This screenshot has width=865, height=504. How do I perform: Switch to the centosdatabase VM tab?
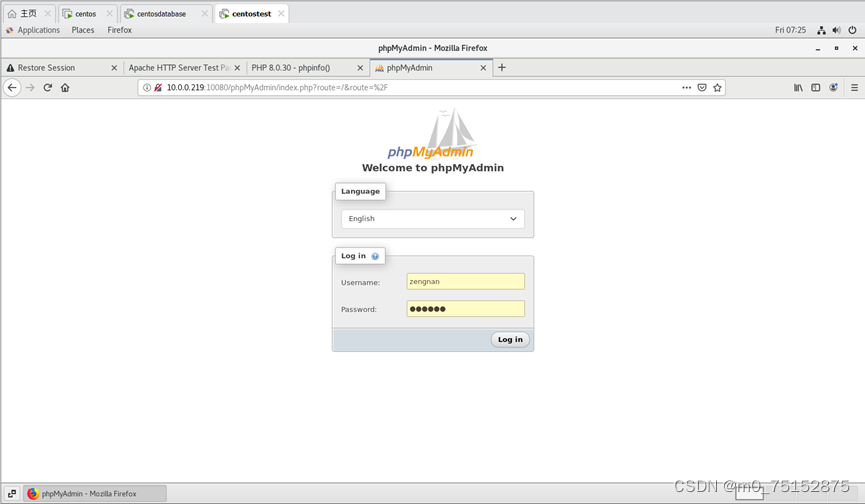tap(167, 14)
